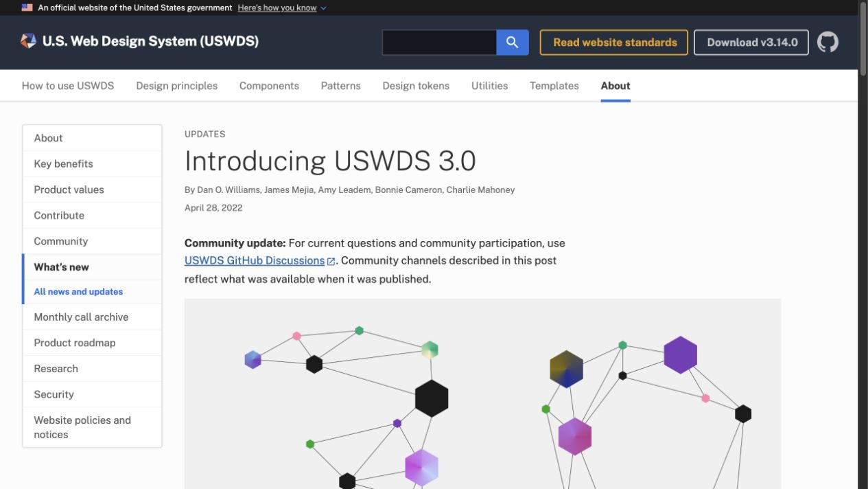This screenshot has width=868, height=489.
Task: Open the Utilities nav item
Action: pyautogui.click(x=489, y=86)
